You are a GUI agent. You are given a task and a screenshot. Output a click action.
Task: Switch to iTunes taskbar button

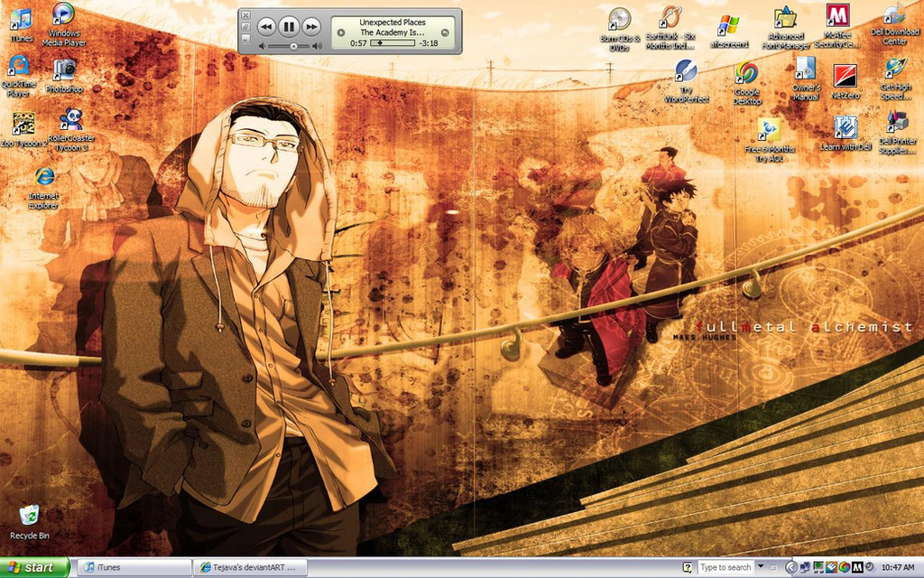(x=134, y=567)
